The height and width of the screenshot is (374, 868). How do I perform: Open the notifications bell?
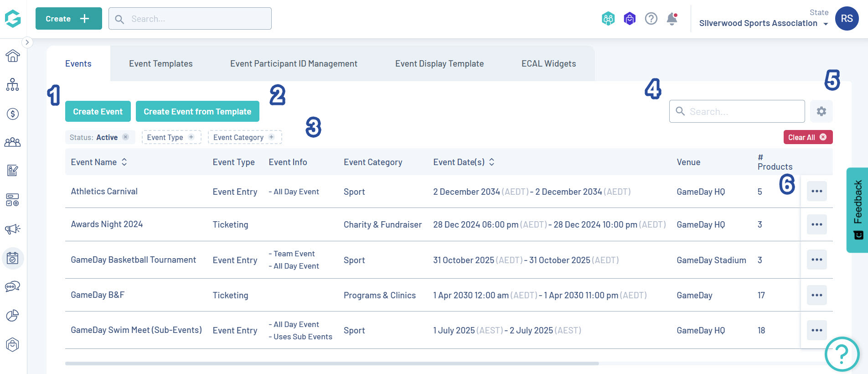[672, 19]
